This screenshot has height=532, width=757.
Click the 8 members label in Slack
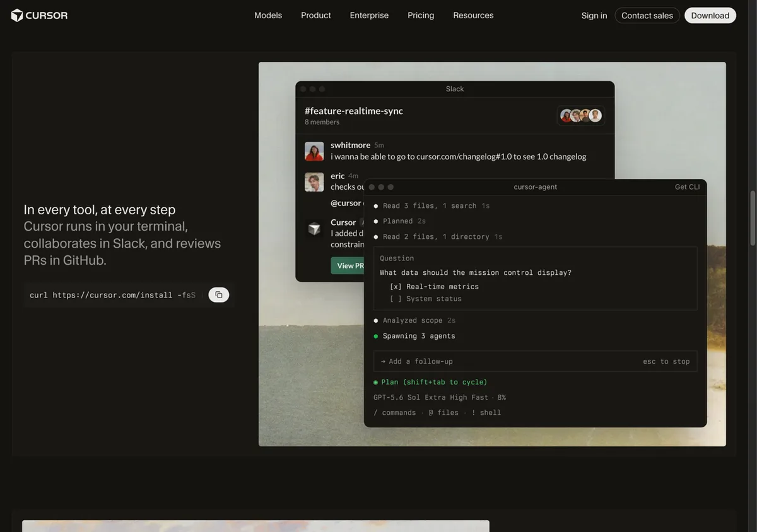click(322, 122)
